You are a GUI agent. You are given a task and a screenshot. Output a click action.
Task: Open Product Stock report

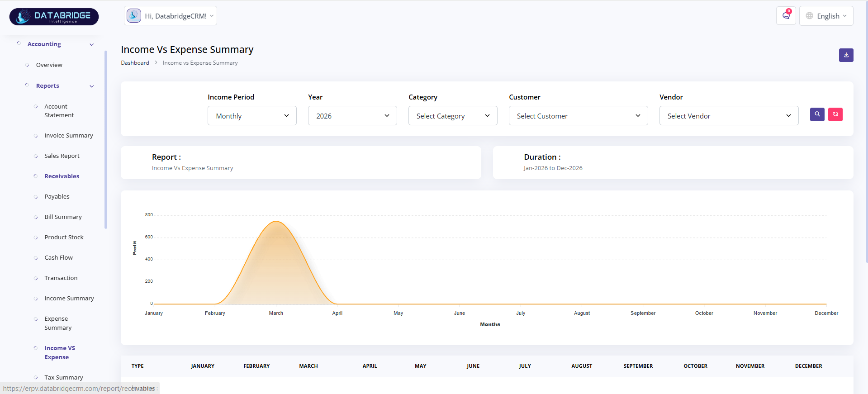(64, 237)
